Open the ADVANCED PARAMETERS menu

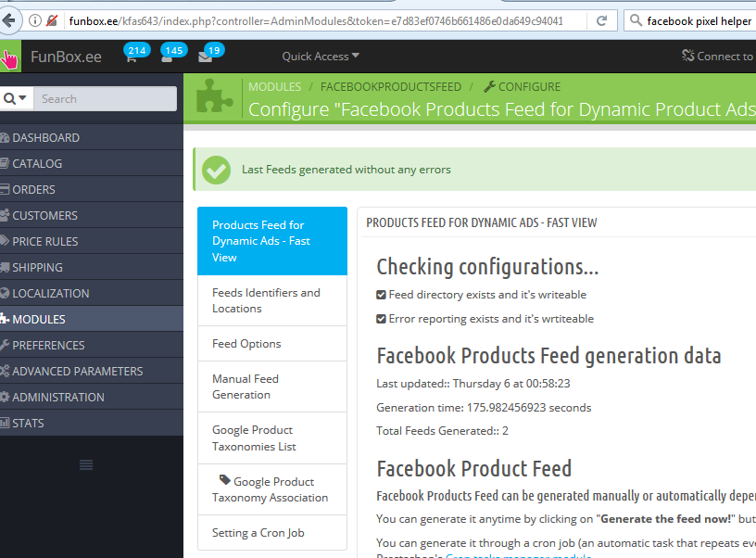click(x=92, y=371)
